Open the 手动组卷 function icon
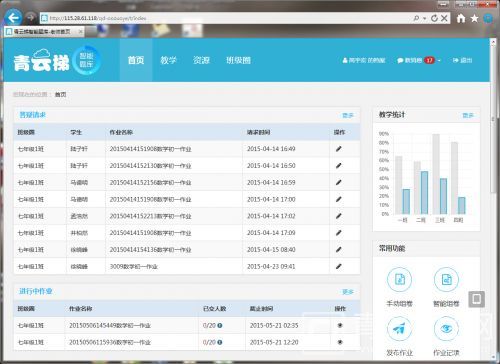Image resolution: width=500 pixels, height=364 pixels. click(399, 280)
